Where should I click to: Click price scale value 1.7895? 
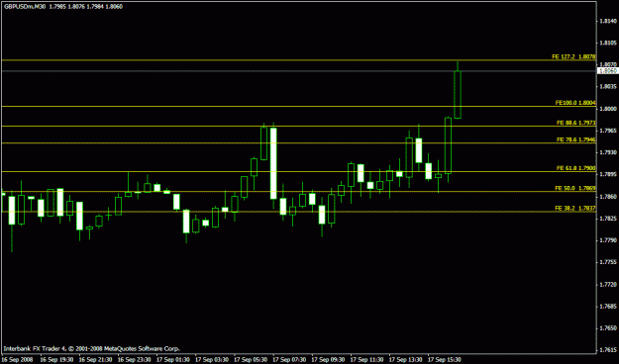(608, 174)
